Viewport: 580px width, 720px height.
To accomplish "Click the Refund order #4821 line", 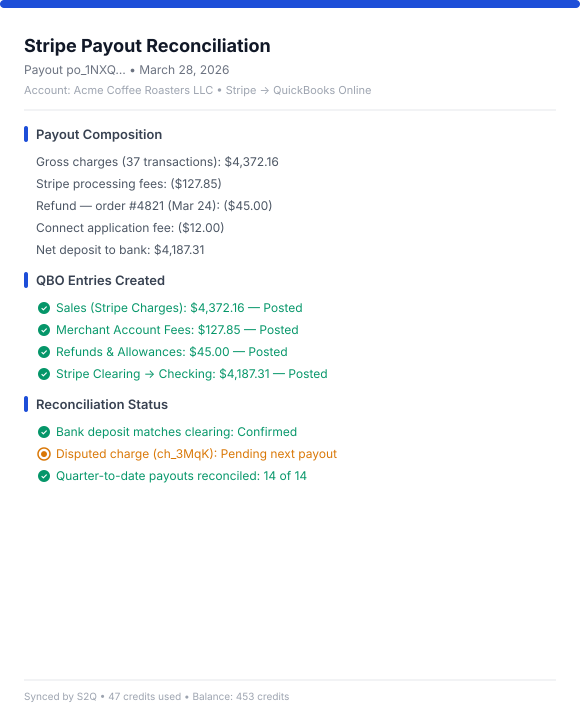I will [154, 206].
